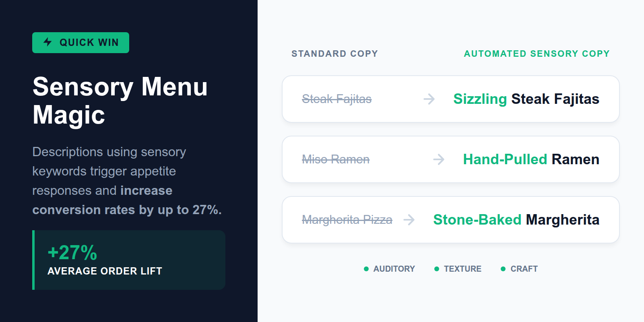Image resolution: width=644 pixels, height=322 pixels.
Task: Click the arrow next to Steak Fajitas
Action: (x=429, y=99)
